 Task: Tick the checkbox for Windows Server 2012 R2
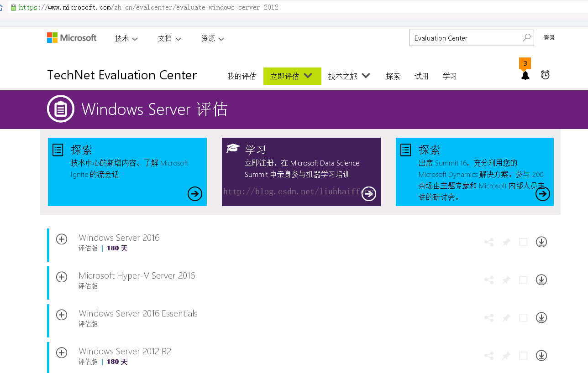tap(523, 356)
